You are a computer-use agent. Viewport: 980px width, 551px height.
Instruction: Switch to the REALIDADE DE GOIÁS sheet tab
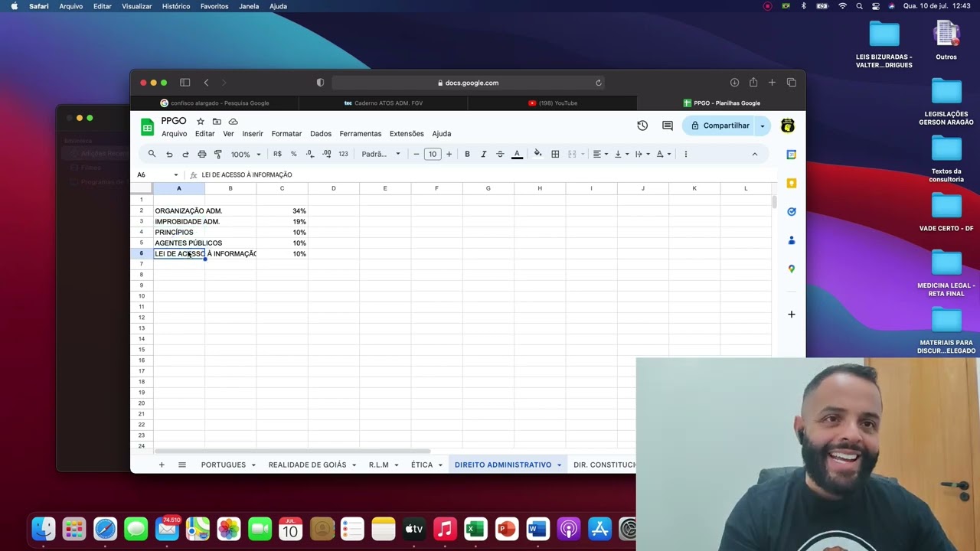coord(308,465)
